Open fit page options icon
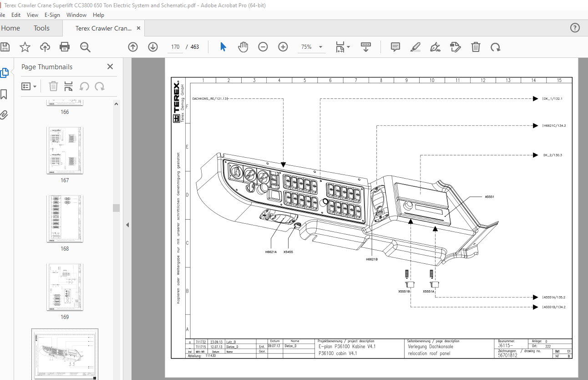Image resolution: width=588 pixels, height=380 pixels. click(x=343, y=47)
